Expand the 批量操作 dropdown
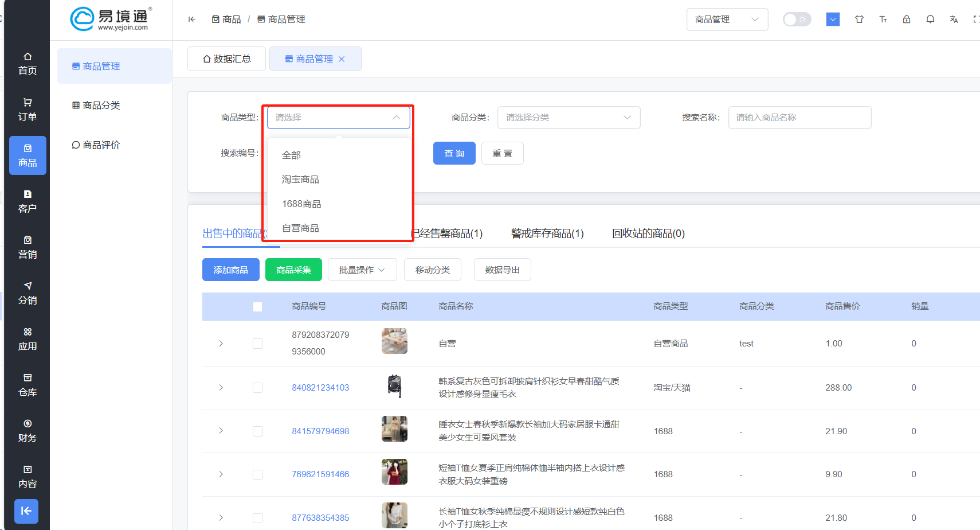980x530 pixels. point(362,270)
